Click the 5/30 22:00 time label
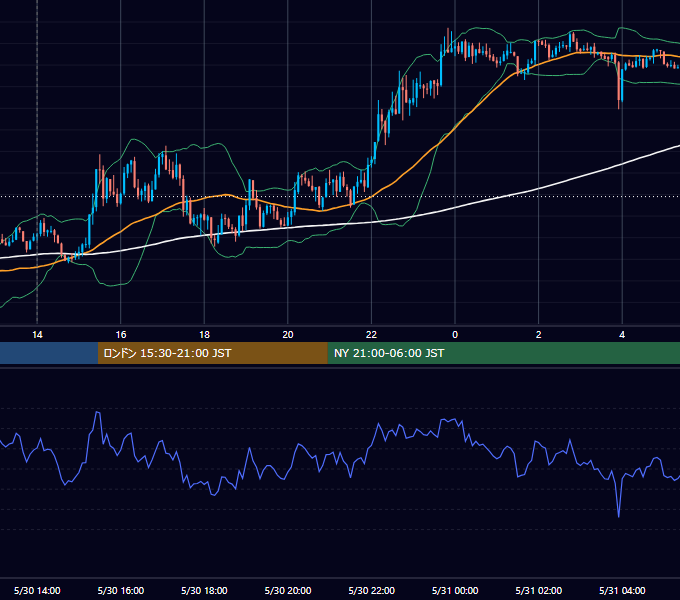This screenshot has height=600, width=680. (x=372, y=590)
